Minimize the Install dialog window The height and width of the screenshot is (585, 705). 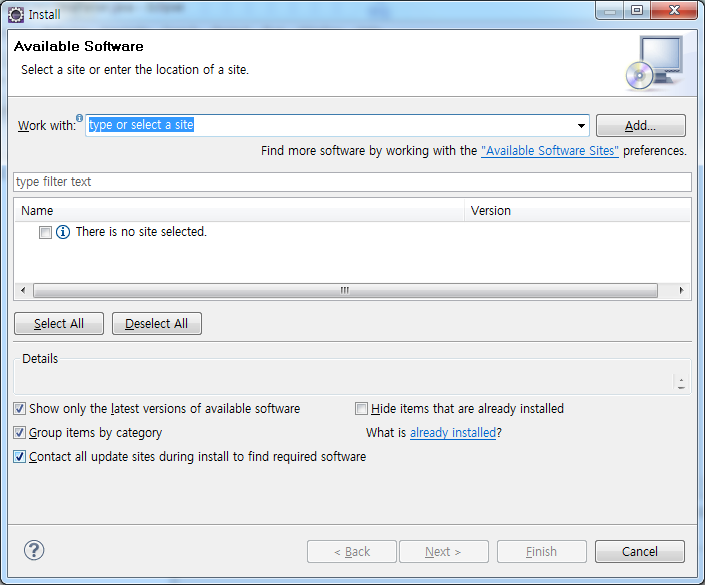pyautogui.click(x=610, y=10)
